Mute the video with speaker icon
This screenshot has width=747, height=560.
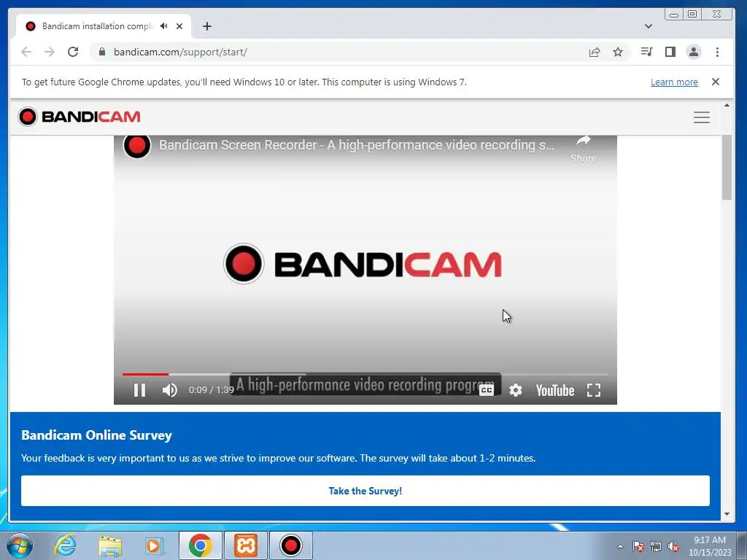(169, 391)
